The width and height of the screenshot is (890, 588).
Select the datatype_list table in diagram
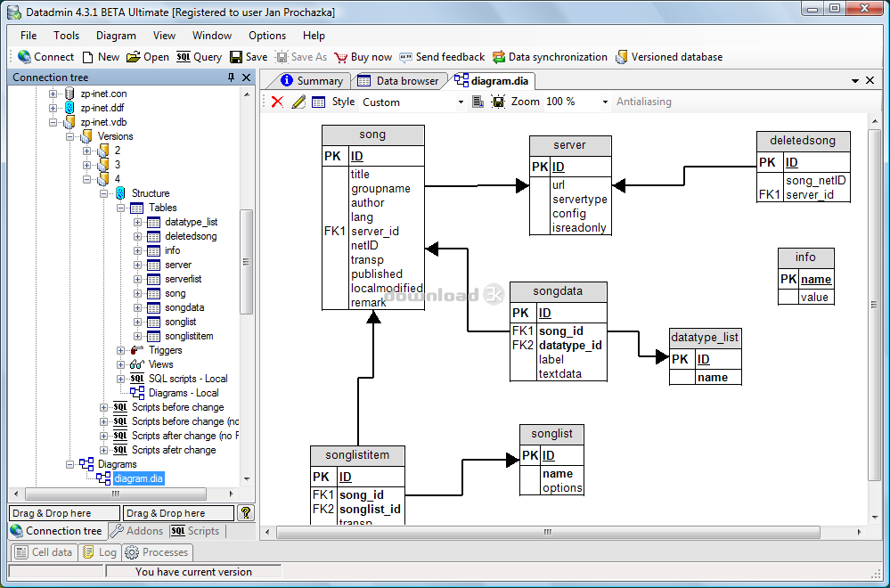coord(705,357)
